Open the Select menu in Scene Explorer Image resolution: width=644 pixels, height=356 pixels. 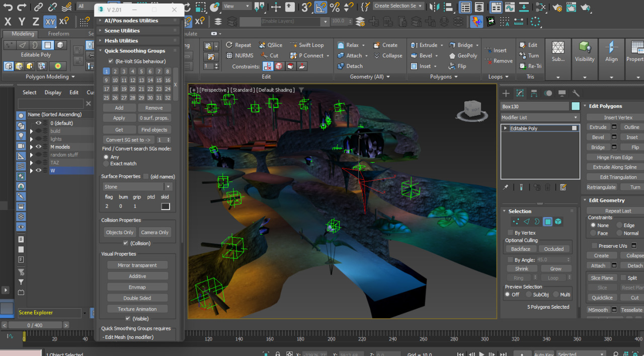click(x=29, y=92)
